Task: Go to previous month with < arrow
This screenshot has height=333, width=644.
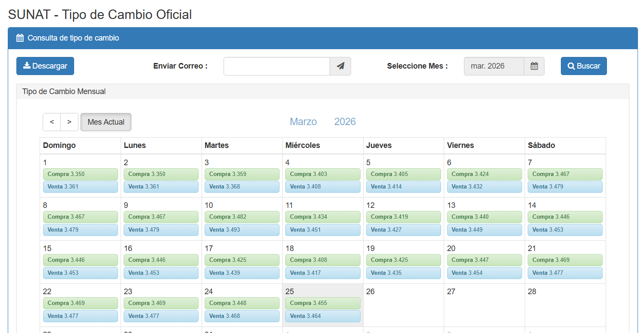Action: (52, 122)
